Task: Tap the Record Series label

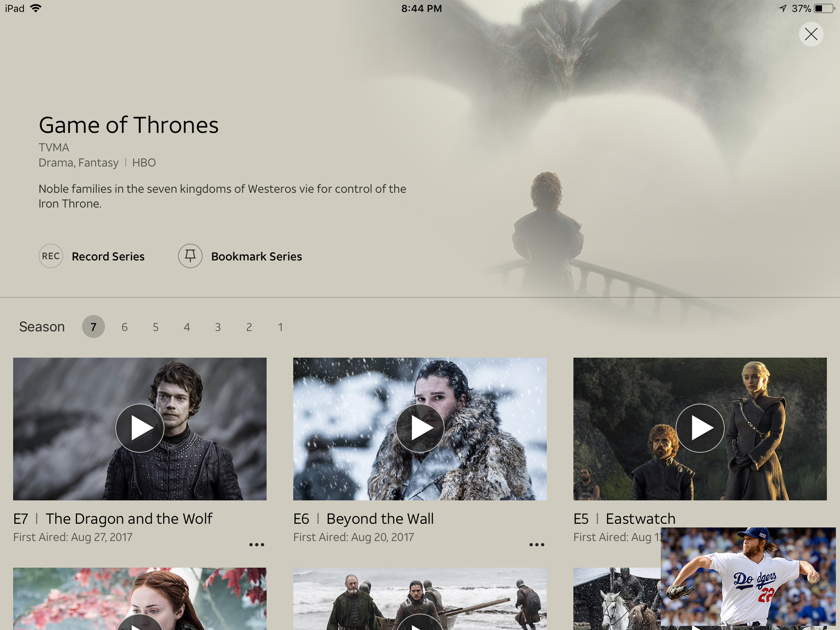Action: [x=108, y=256]
